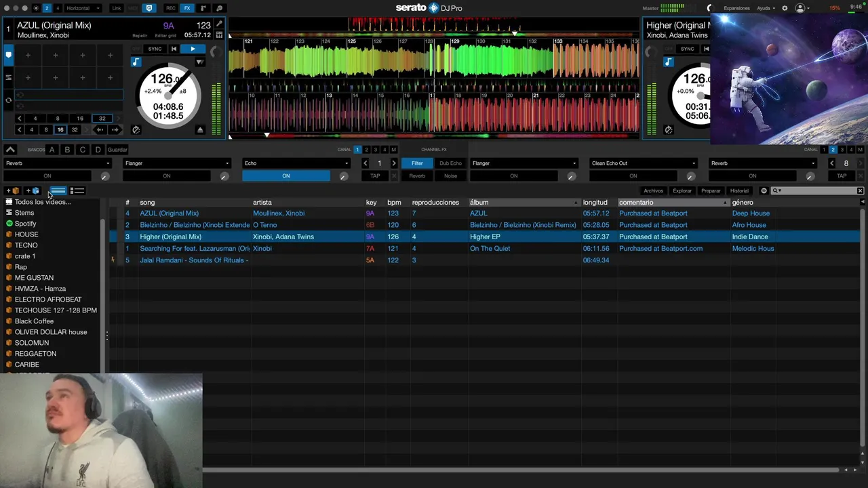Viewport: 868px width, 488px height.
Task: Open the Sampler panel icon
Action: coord(203,8)
